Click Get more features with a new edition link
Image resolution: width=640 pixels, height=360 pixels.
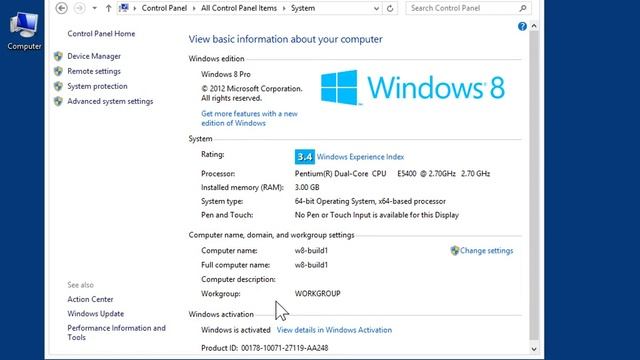(249, 118)
